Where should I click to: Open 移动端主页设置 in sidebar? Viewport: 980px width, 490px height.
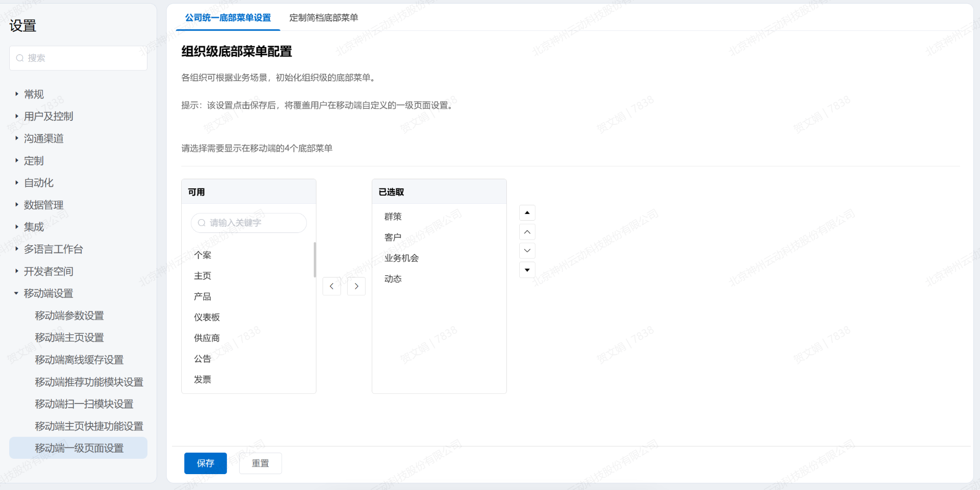(x=69, y=338)
